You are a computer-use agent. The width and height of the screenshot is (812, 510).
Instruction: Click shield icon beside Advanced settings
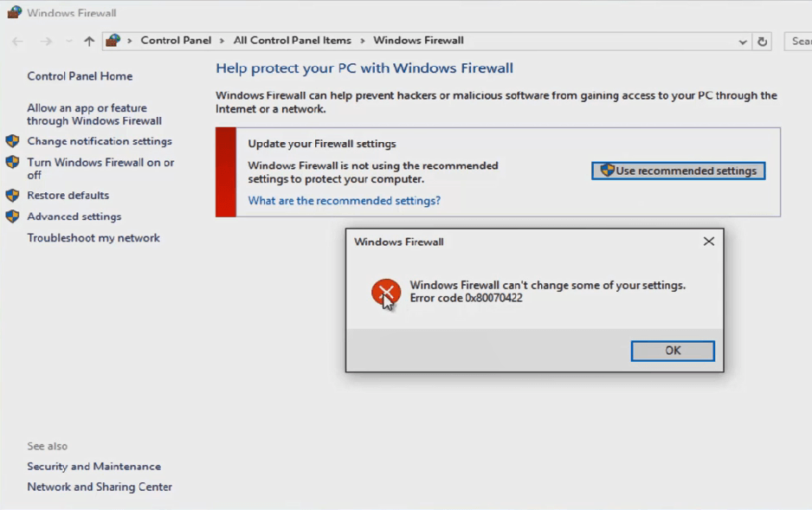click(12, 216)
